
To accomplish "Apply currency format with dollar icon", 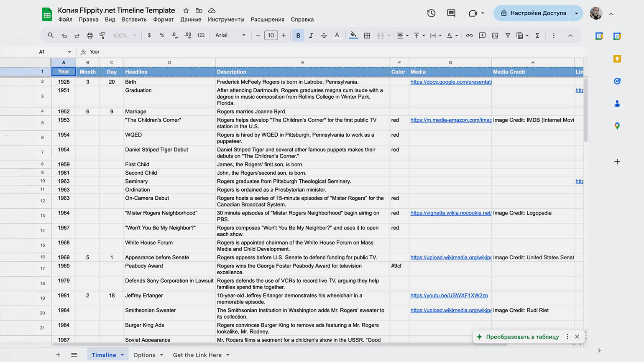I will 149,36.
